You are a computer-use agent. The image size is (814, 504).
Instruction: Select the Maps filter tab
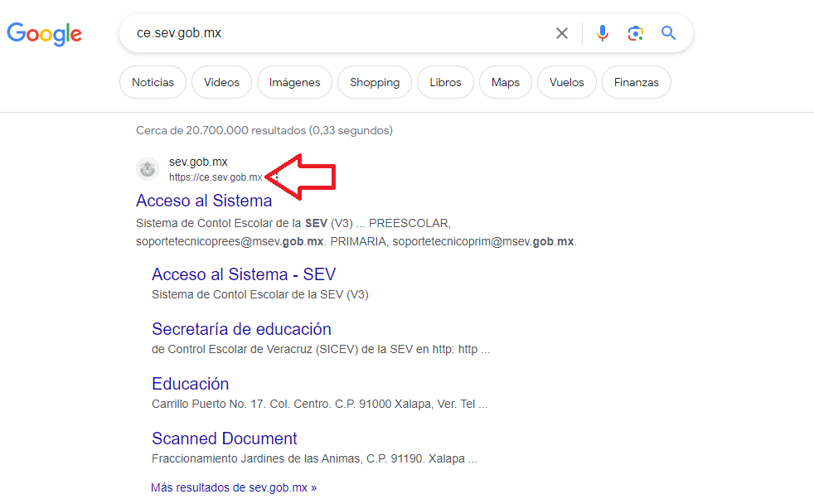pyautogui.click(x=506, y=82)
